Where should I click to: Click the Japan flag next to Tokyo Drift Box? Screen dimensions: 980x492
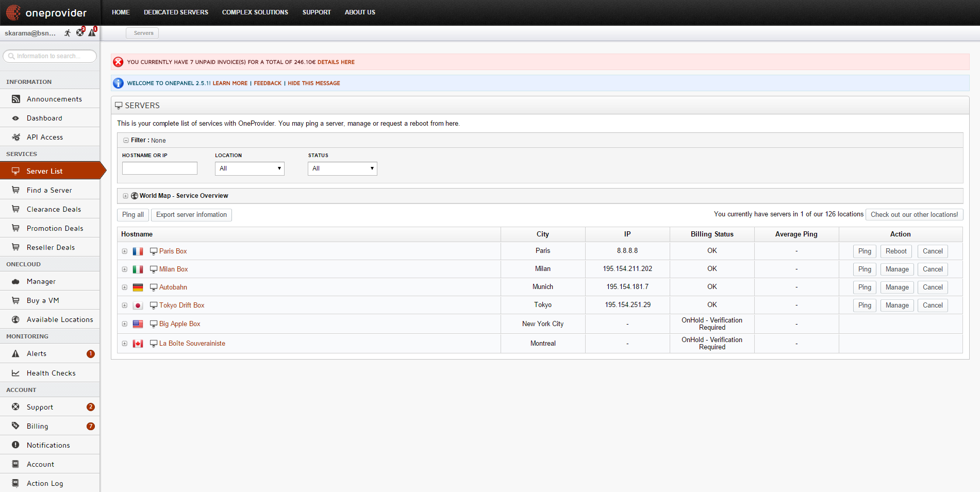[x=138, y=306]
